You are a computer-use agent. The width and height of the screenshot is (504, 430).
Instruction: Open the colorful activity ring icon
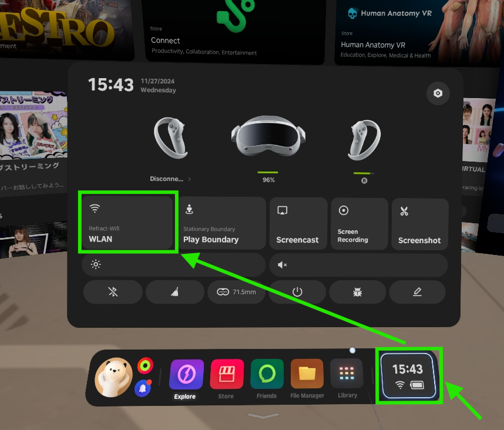pos(145,365)
